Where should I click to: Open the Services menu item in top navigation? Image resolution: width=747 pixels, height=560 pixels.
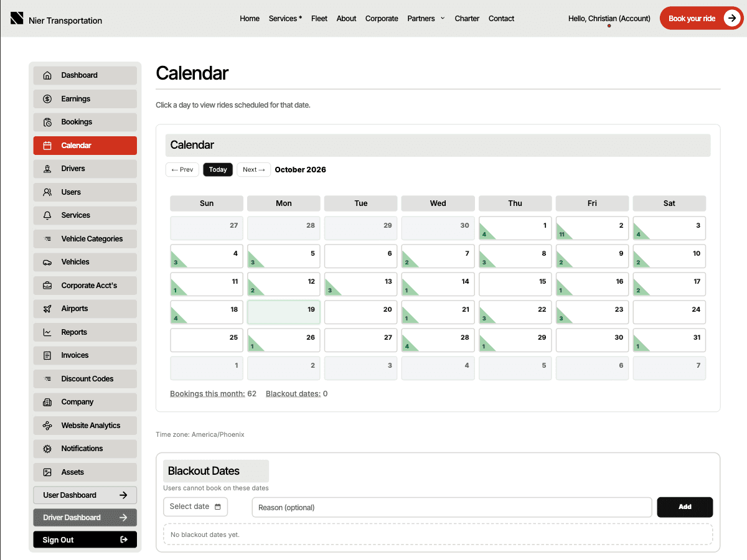tap(285, 19)
